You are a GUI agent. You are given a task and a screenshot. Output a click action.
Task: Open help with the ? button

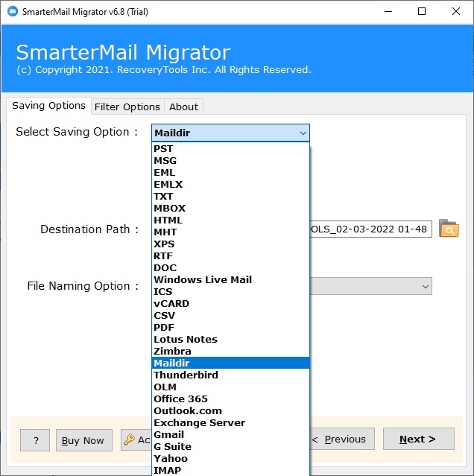click(x=35, y=440)
